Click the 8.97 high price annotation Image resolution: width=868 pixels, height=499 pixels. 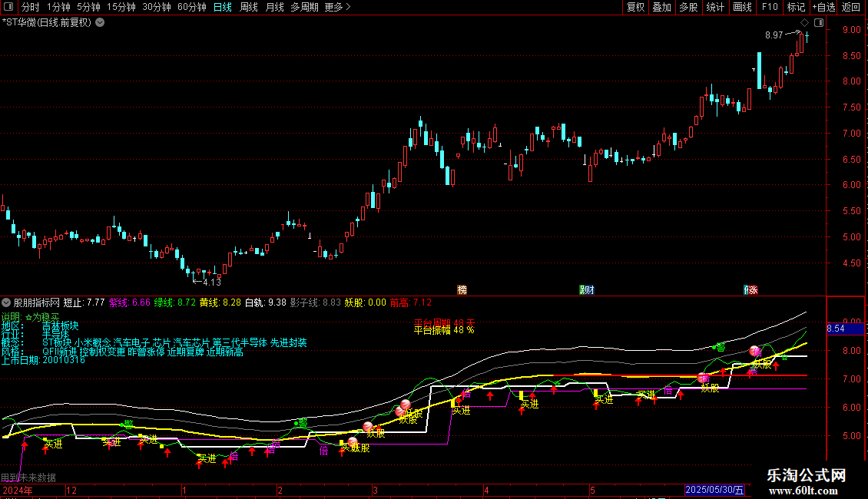(774, 35)
